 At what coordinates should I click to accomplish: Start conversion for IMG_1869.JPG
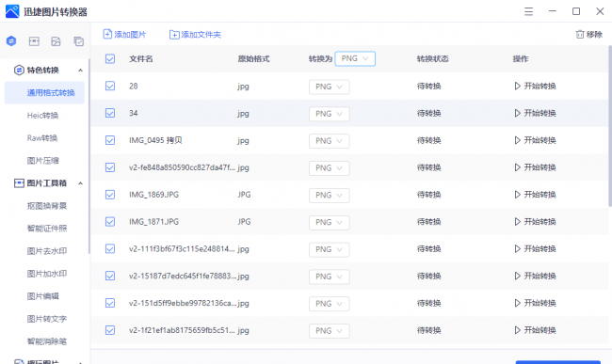pos(535,195)
